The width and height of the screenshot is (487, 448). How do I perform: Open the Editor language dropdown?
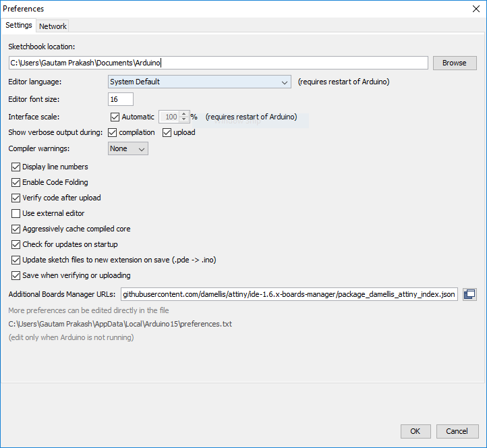pos(200,82)
